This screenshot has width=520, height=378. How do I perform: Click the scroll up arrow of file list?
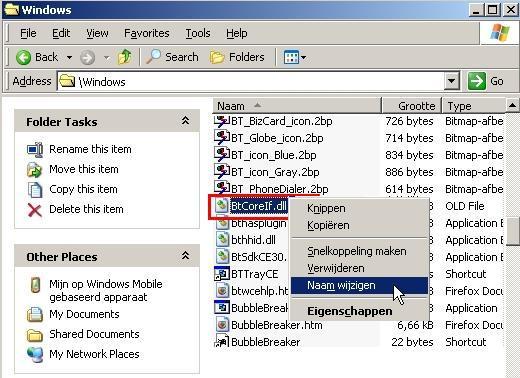click(x=512, y=106)
